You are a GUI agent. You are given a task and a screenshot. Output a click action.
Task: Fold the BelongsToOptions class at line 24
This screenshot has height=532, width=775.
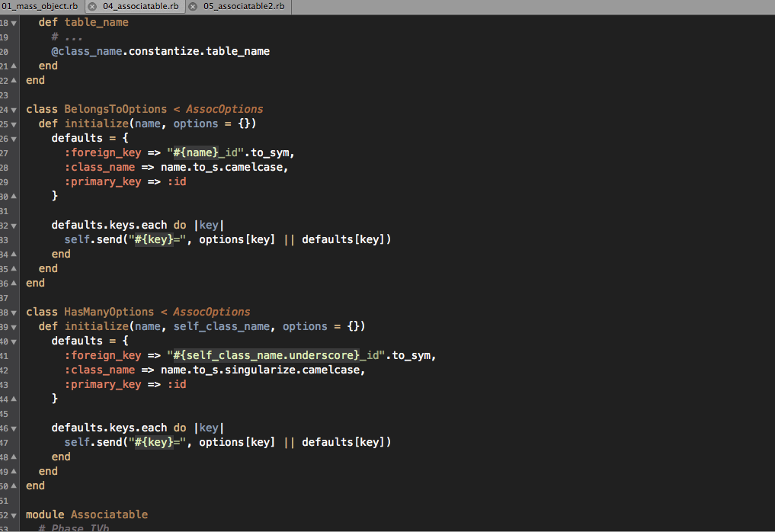click(x=14, y=110)
